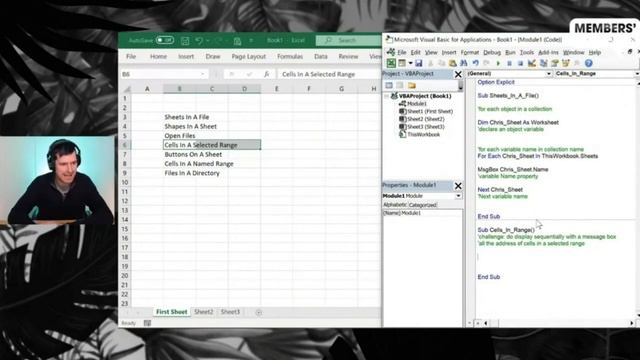Select the cell 'Sheets In A File'
Viewport: 640px width, 360px height.
click(x=187, y=117)
